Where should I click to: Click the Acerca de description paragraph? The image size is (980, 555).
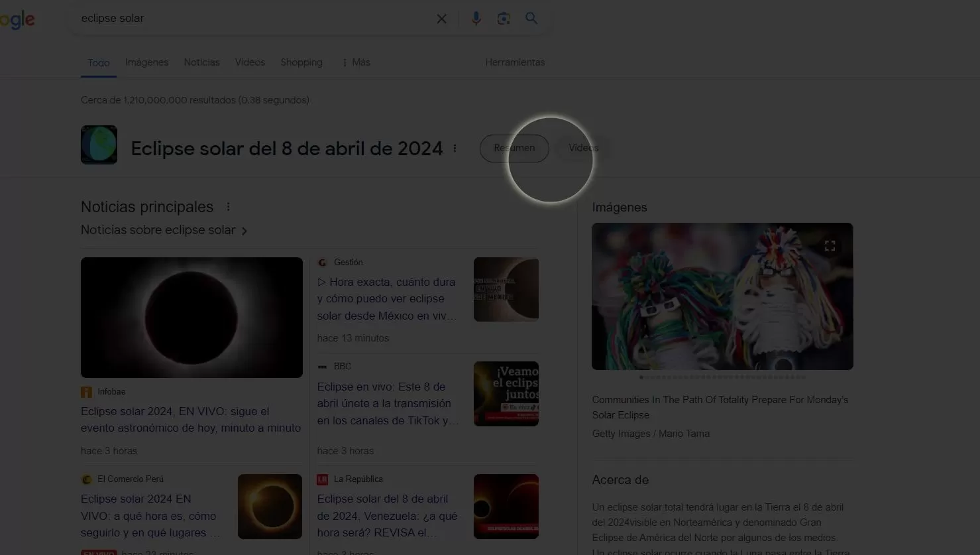(720, 529)
